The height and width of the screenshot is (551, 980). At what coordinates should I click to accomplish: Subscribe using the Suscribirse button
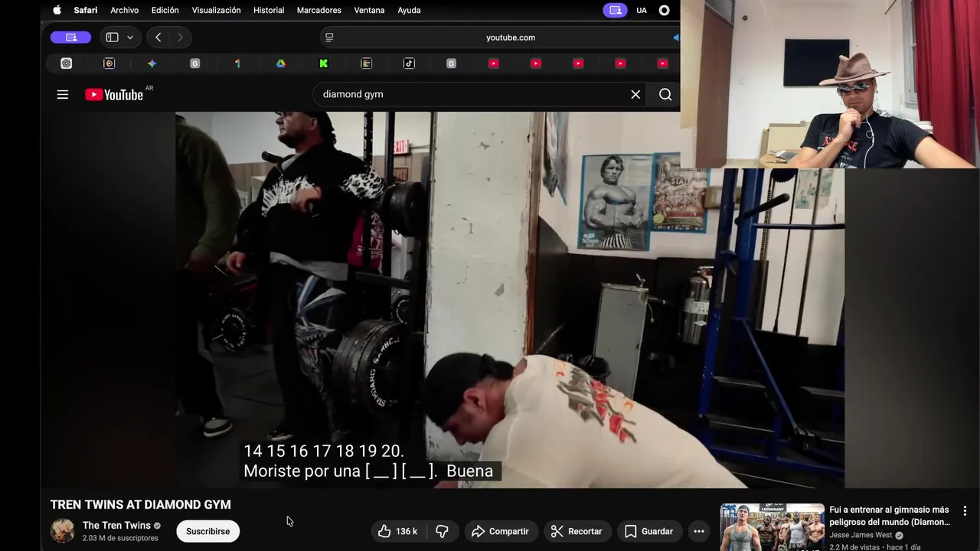pyautogui.click(x=207, y=531)
